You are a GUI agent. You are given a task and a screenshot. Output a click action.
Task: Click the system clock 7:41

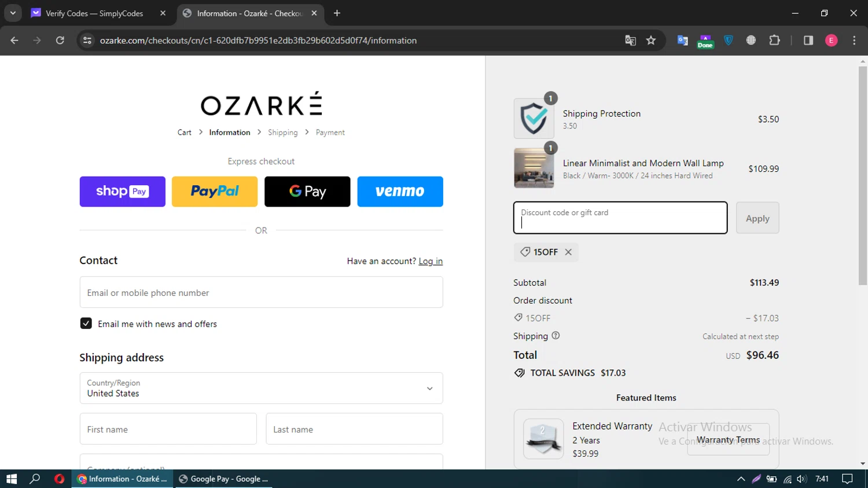pos(822,479)
